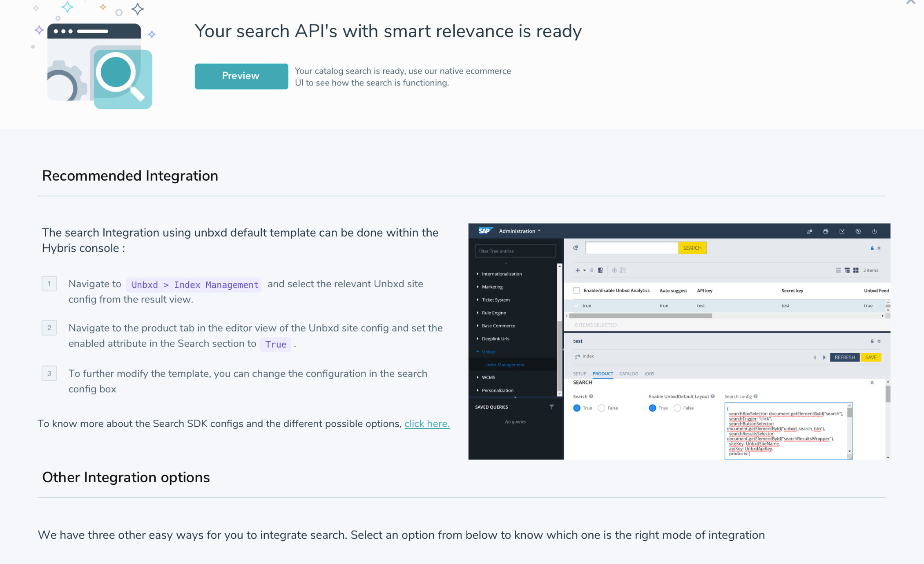Go to next item with right arrow
Viewport: 924px width, 564px height.
coord(824,357)
